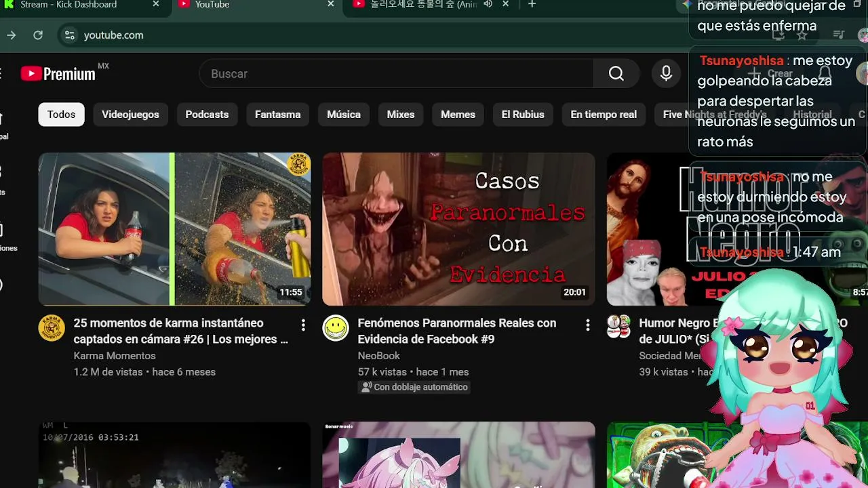868x488 pixels.
Task: Click the Buscar search field
Action: tap(396, 74)
